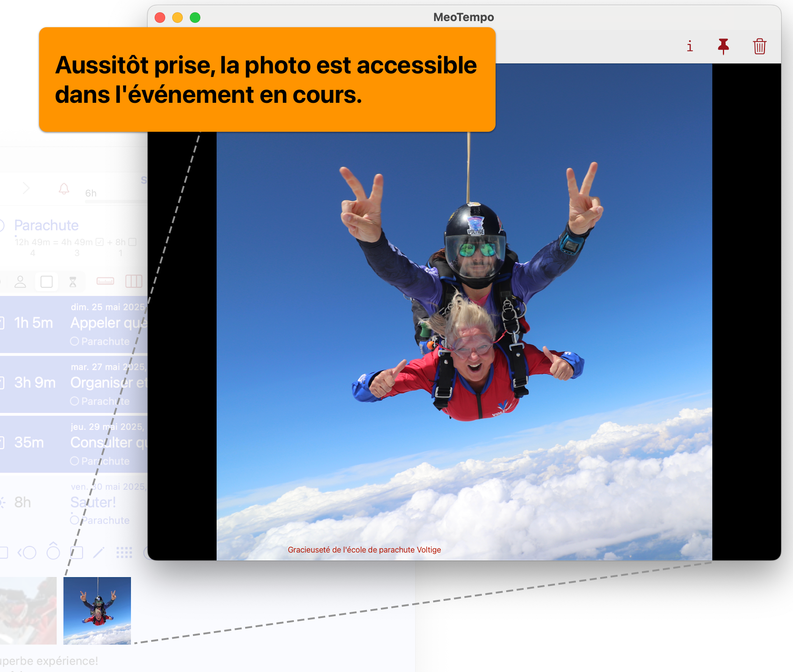Close the MeoTempo photo window
Screen dimensions: 793x672
click(x=160, y=18)
